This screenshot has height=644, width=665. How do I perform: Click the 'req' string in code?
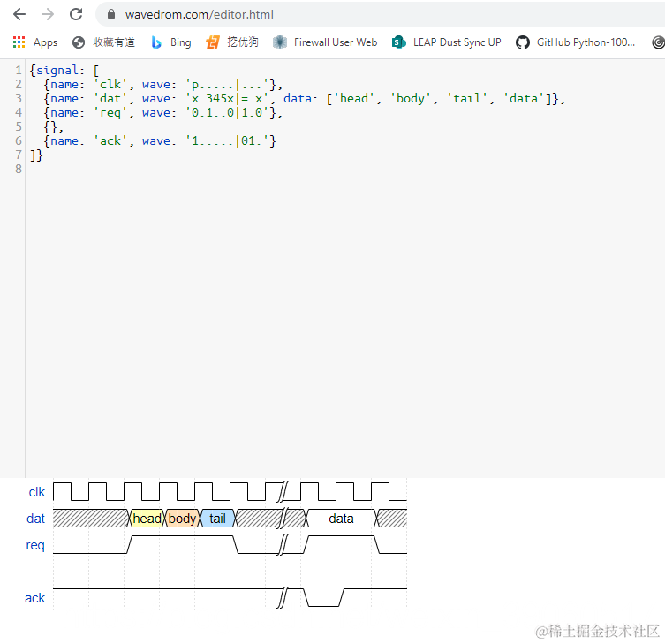point(110,113)
